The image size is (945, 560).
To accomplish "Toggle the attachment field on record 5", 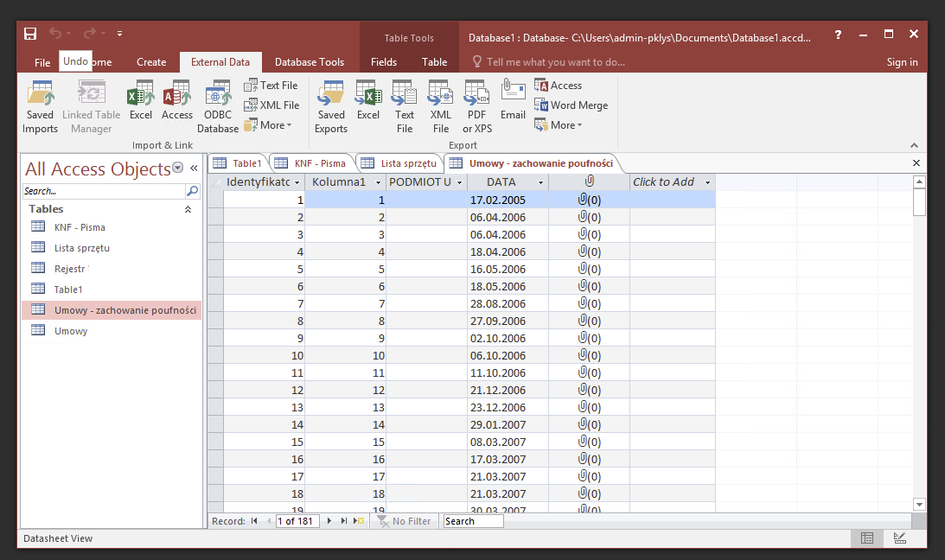I will (x=589, y=269).
